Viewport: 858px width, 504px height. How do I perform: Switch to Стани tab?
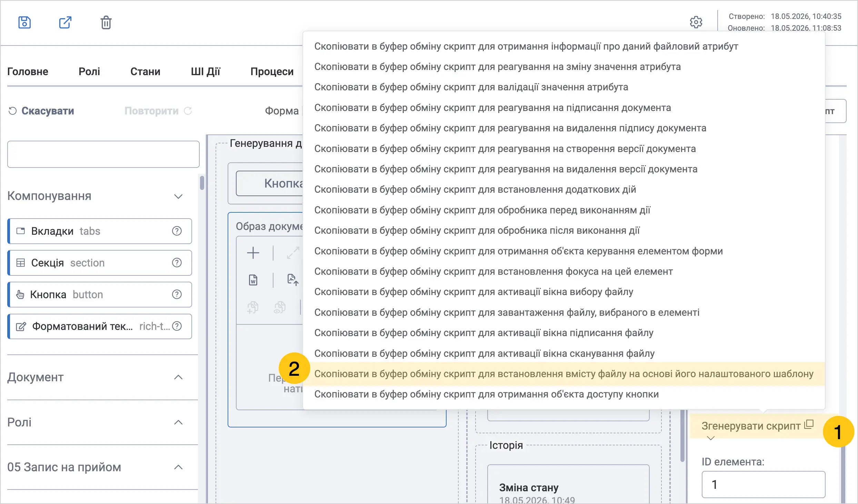(145, 71)
